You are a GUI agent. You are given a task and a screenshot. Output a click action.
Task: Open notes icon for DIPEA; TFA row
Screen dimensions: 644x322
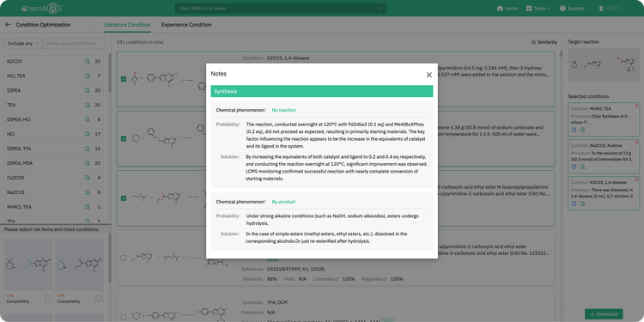coord(87,149)
